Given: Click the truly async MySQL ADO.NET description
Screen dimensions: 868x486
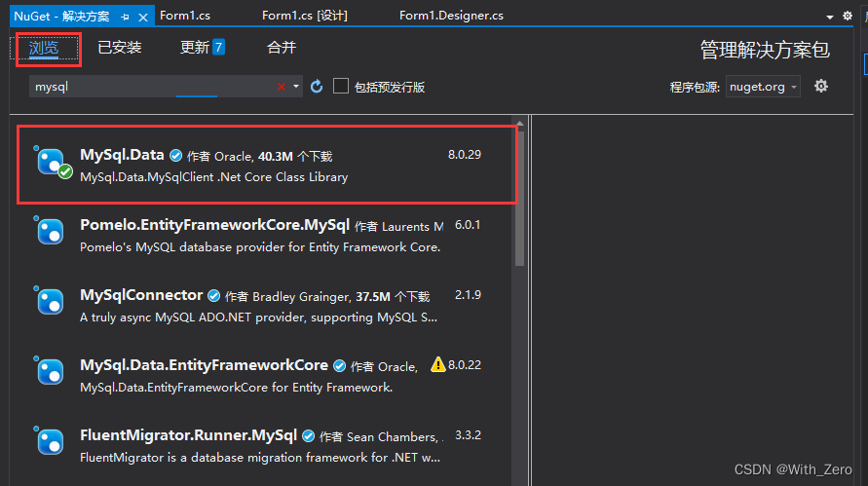Looking at the screenshot, I should 258,318.
